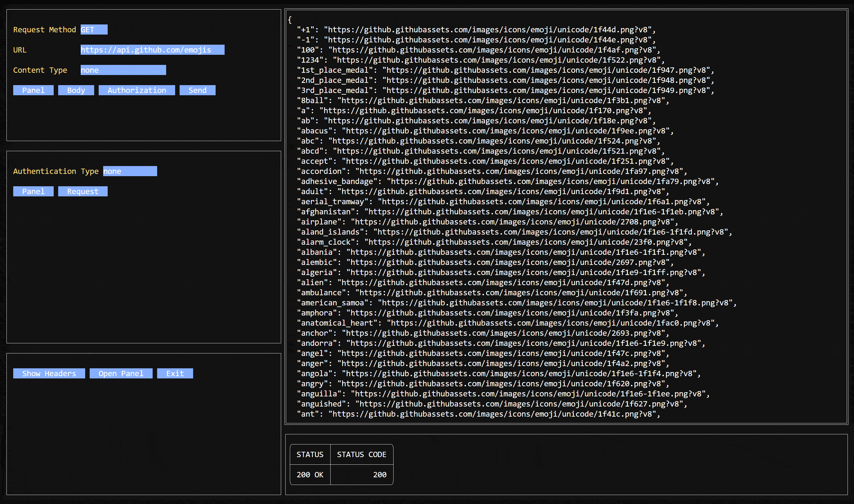Click the STATUS column header
The height and width of the screenshot is (504, 854).
(x=309, y=454)
